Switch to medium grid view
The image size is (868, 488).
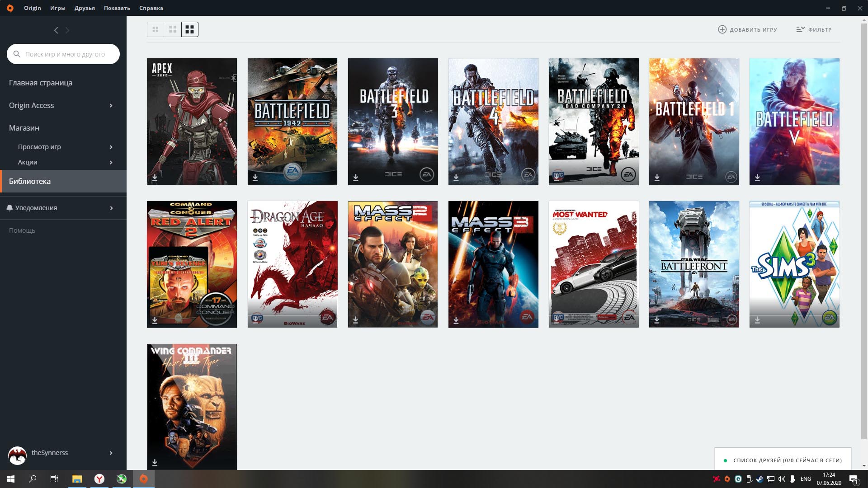click(173, 29)
